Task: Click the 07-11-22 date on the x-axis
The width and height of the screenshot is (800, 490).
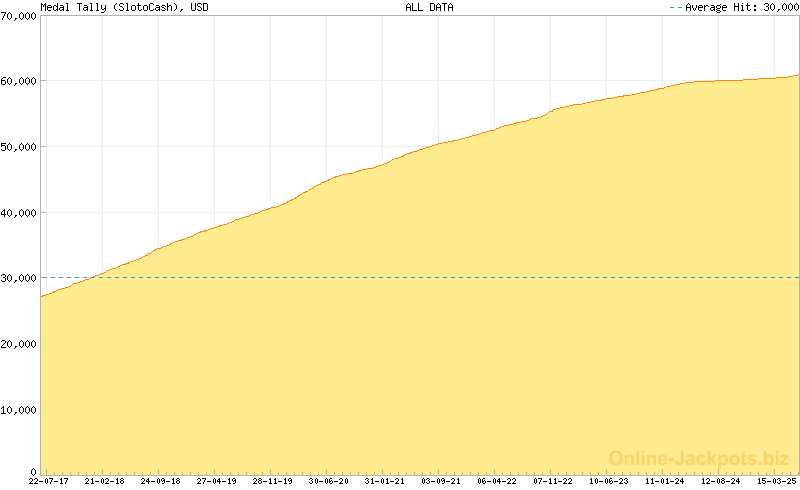Action: click(x=553, y=481)
